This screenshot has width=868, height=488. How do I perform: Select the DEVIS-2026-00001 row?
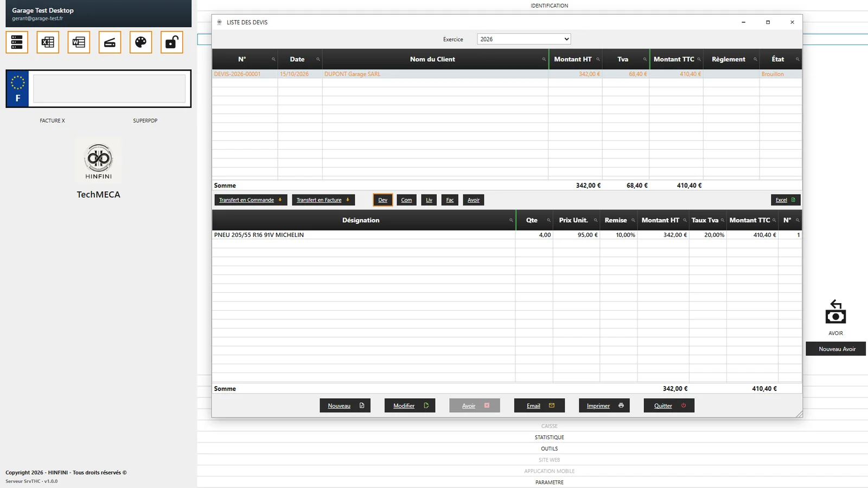click(x=507, y=74)
